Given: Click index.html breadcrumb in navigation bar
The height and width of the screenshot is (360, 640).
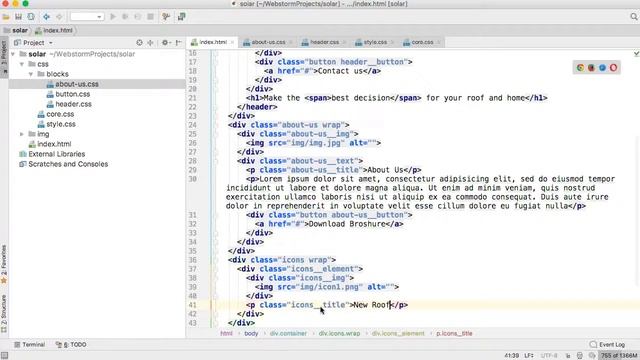Looking at the screenshot, I should pyautogui.click(x=54, y=30).
